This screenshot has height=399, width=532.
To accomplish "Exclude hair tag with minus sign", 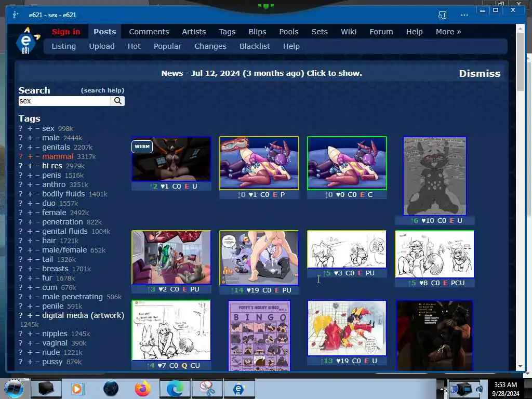I will point(37,241).
